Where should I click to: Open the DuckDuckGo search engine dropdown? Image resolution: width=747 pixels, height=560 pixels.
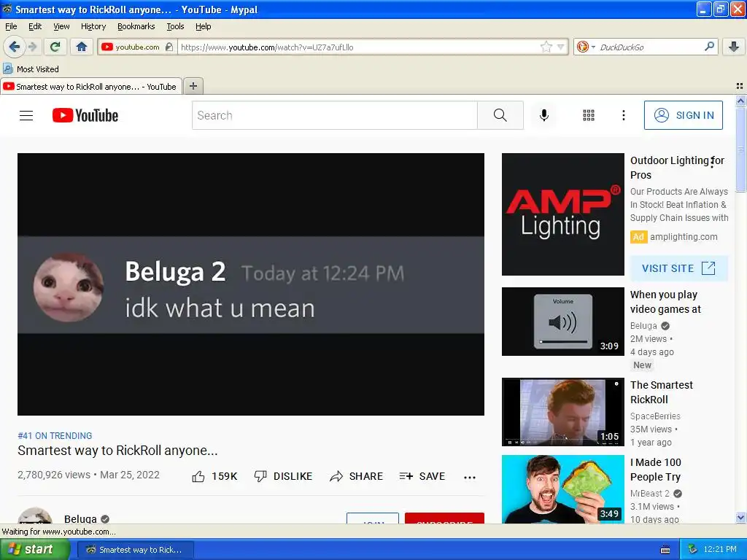click(586, 47)
